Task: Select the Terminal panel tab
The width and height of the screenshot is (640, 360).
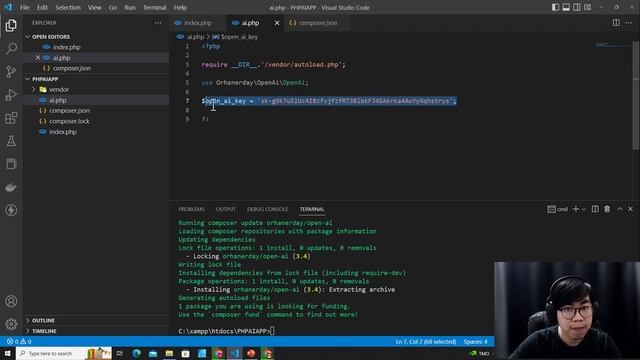Action: coord(312,209)
